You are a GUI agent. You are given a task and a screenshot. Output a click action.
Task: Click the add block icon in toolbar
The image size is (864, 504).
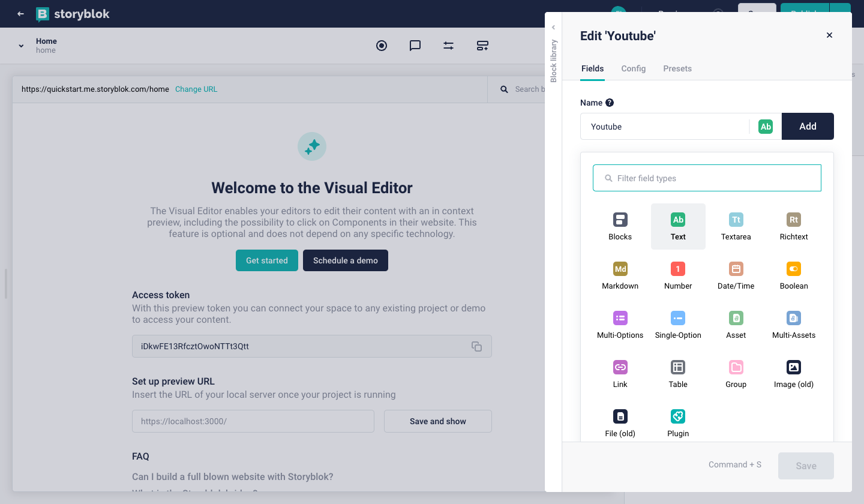pyautogui.click(x=482, y=46)
